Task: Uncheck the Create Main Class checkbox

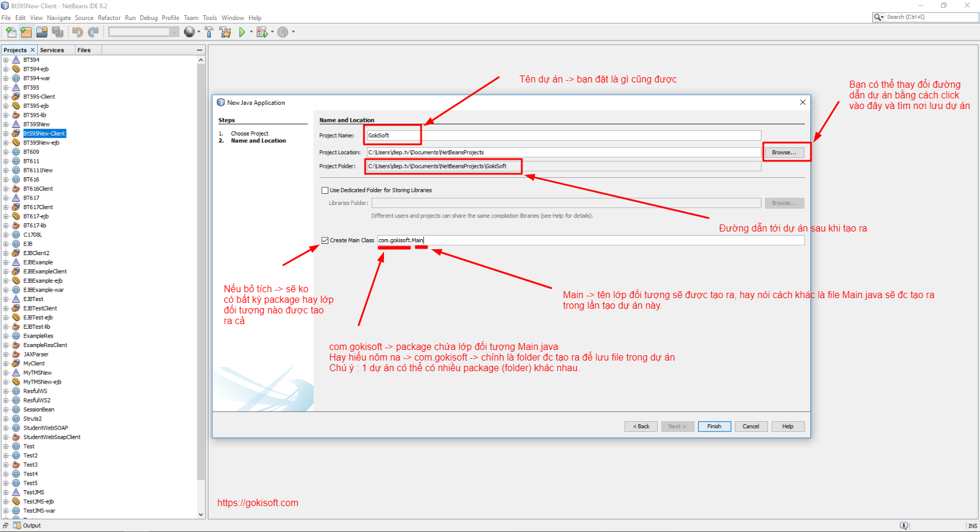Action: pos(325,240)
